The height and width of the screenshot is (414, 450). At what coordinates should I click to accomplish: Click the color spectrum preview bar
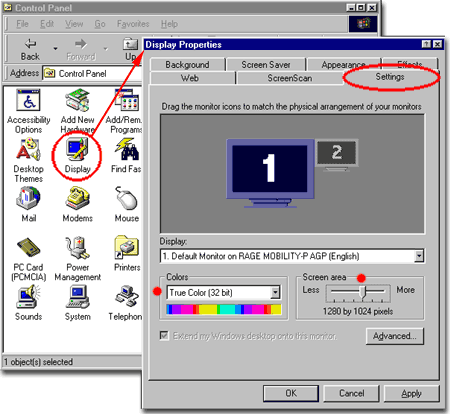224,309
